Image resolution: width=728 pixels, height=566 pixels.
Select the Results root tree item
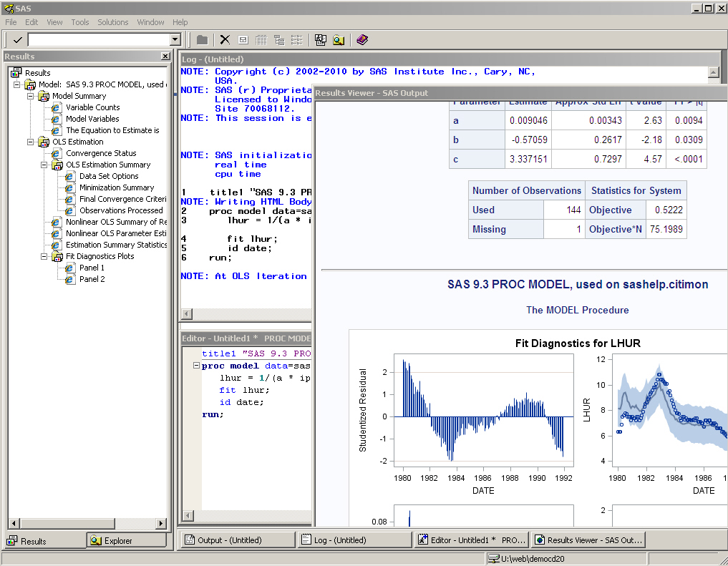[x=37, y=73]
